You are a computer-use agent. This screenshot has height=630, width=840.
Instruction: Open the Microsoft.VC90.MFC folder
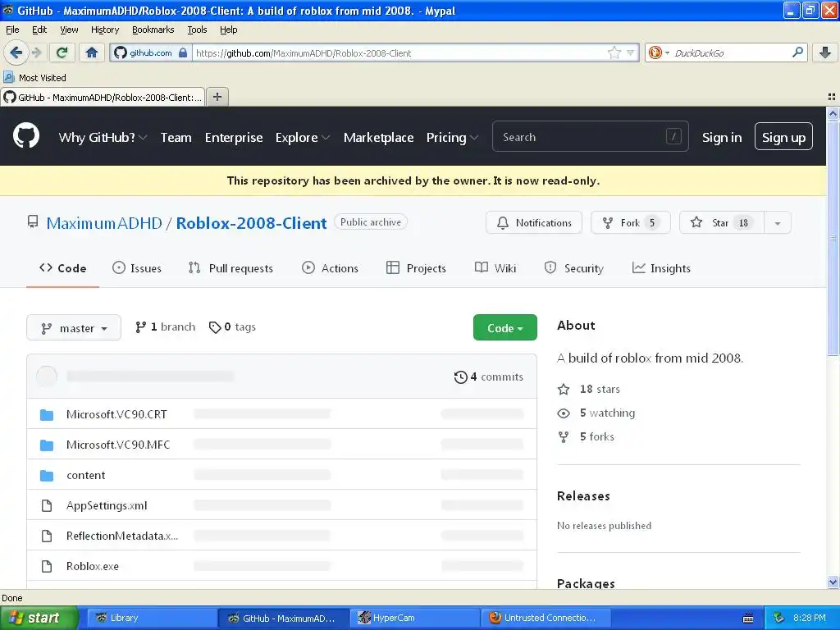tap(118, 445)
